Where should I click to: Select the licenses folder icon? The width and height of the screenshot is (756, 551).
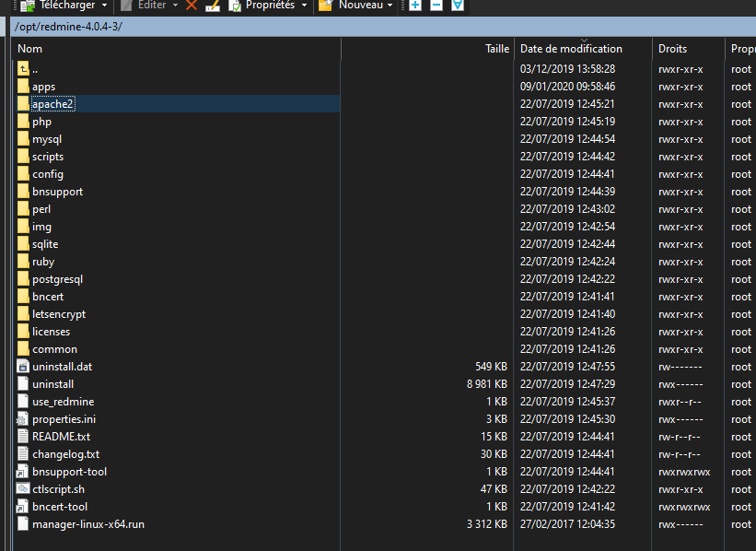pyautogui.click(x=23, y=332)
